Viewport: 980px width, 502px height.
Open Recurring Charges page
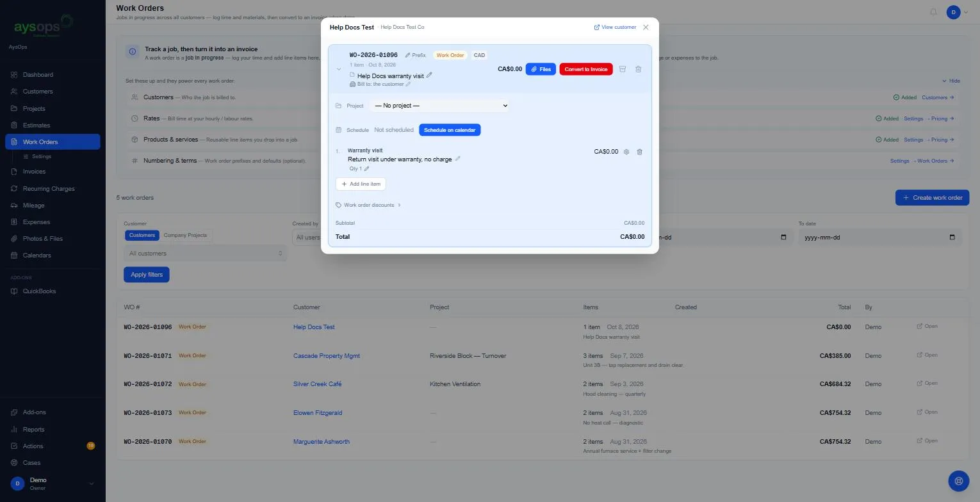53,189
